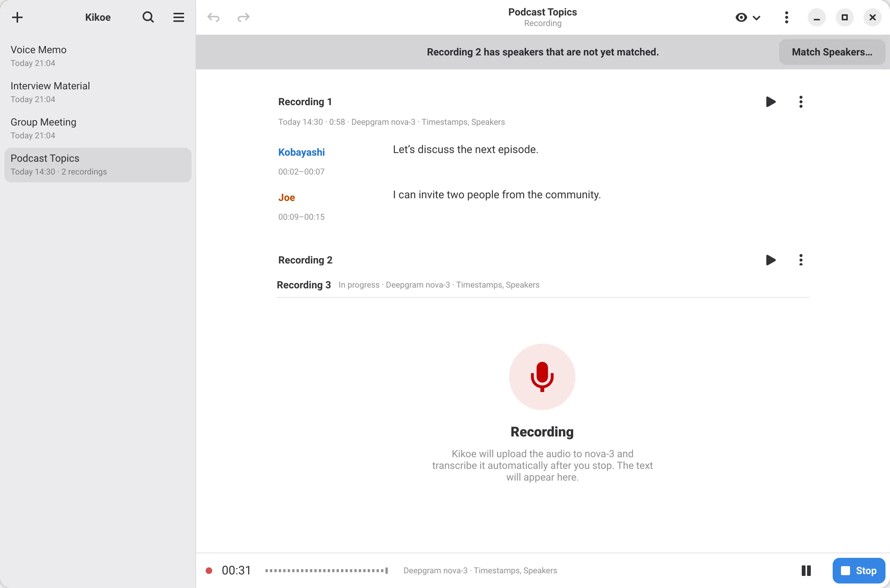
Task: Select Podcast Topics note
Action: click(98, 165)
